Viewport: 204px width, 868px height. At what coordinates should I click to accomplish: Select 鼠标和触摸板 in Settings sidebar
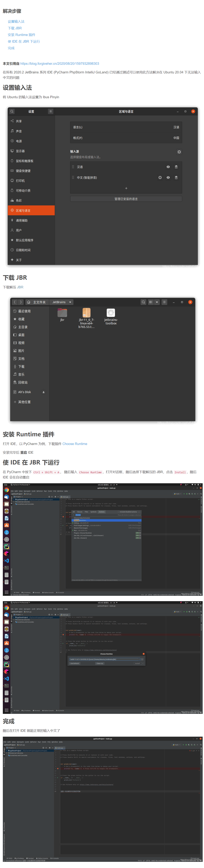click(x=31, y=161)
